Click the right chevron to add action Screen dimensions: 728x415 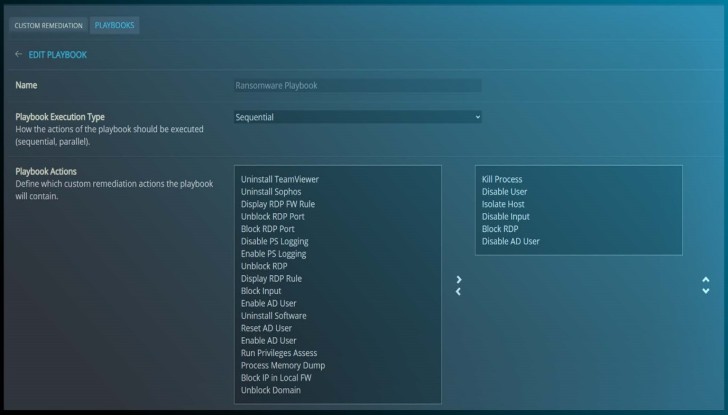pyautogui.click(x=459, y=279)
